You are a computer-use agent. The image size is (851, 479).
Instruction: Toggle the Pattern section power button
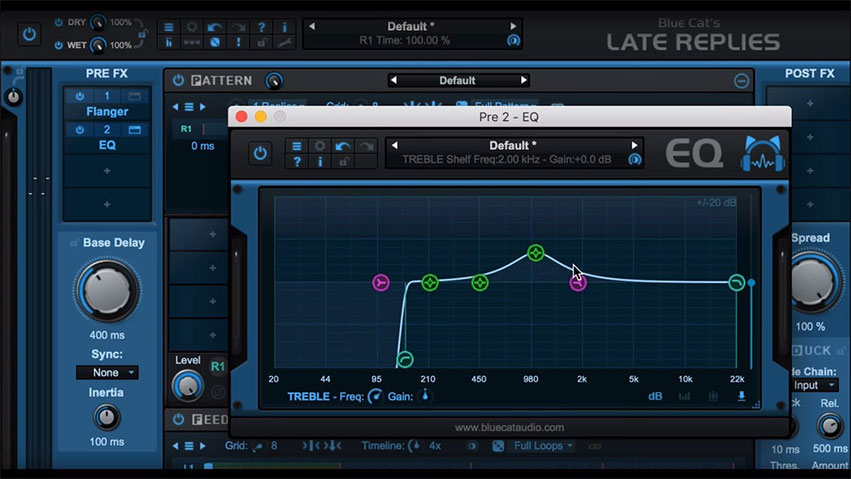[179, 80]
